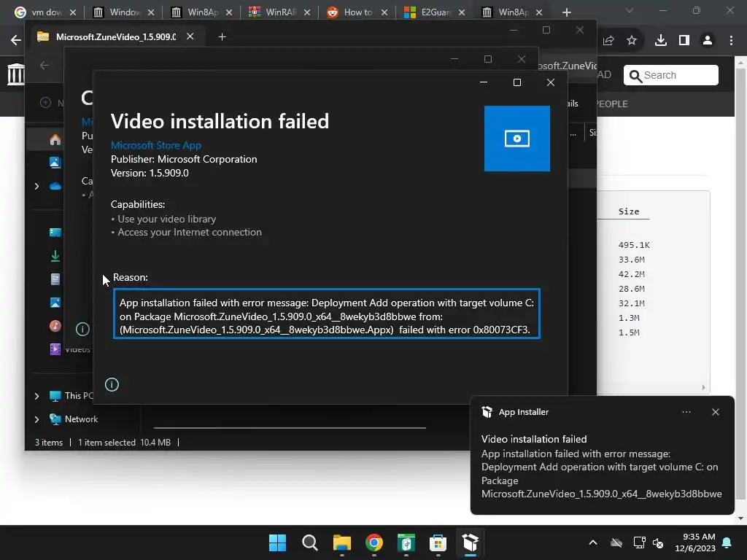Toggle Chrome side panel

(x=684, y=41)
